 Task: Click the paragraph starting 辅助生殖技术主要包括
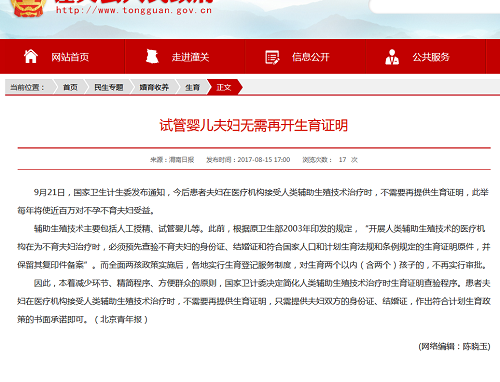[253, 247]
